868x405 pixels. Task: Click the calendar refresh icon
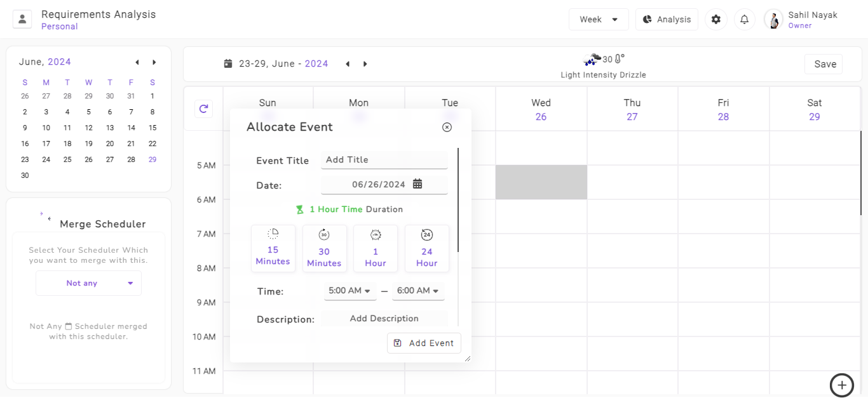click(x=203, y=109)
